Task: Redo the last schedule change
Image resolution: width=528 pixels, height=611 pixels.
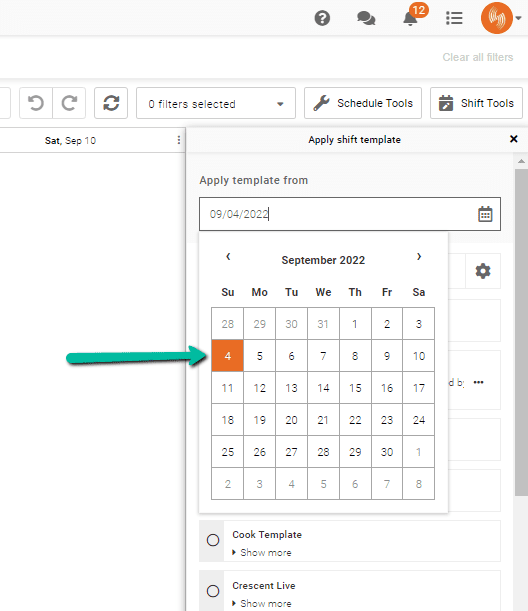Action: (69, 103)
